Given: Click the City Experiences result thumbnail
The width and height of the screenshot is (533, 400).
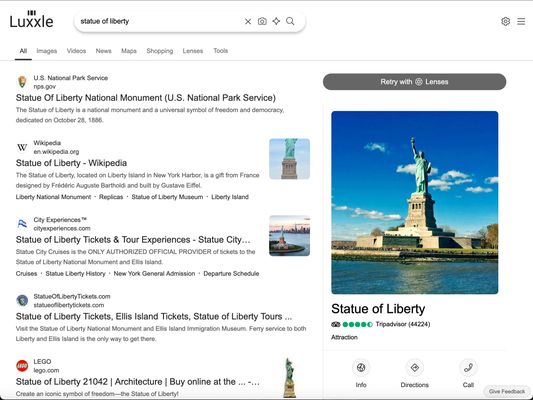Looking at the screenshot, I should [289, 236].
